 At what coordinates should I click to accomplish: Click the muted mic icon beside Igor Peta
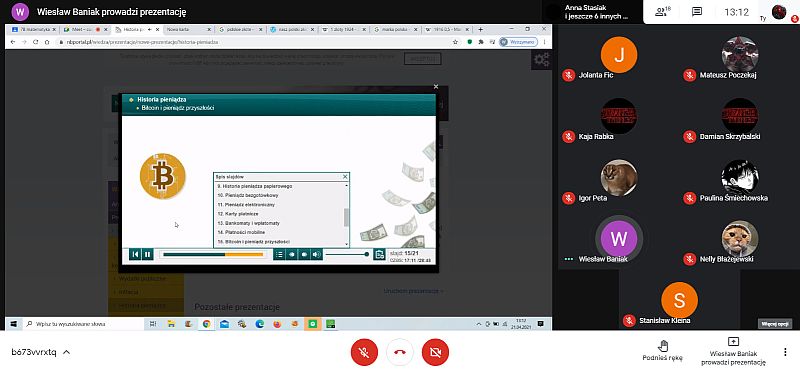[x=568, y=197]
